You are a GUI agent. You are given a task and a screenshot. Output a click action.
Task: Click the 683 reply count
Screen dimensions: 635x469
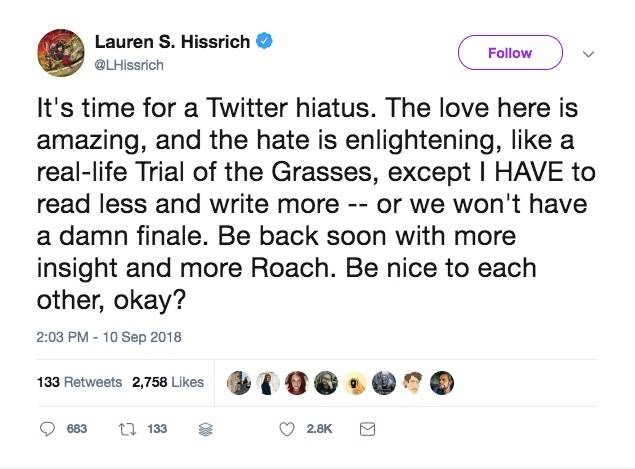pos(76,429)
